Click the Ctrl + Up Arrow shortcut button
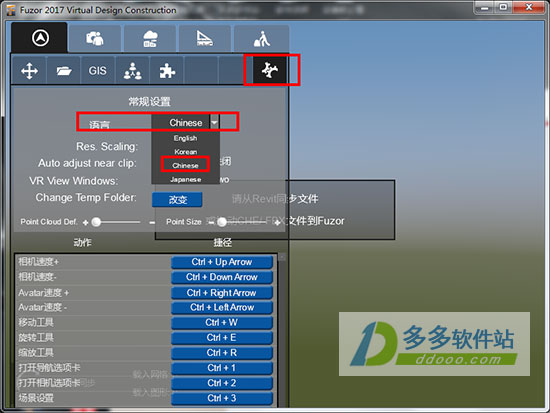This screenshot has height=413, width=550. click(222, 262)
